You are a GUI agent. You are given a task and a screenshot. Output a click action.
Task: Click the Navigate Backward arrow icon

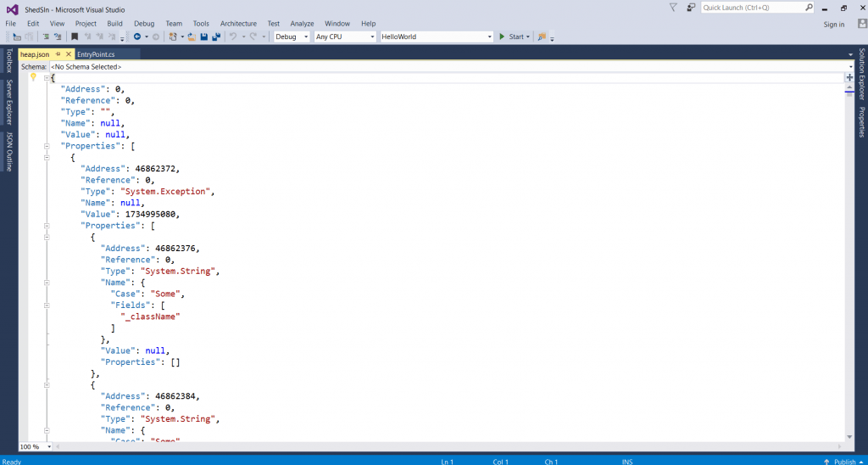coord(136,36)
